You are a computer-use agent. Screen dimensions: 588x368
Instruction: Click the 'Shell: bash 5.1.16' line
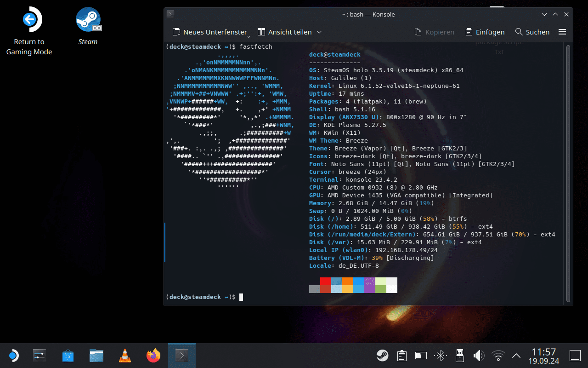point(342,109)
